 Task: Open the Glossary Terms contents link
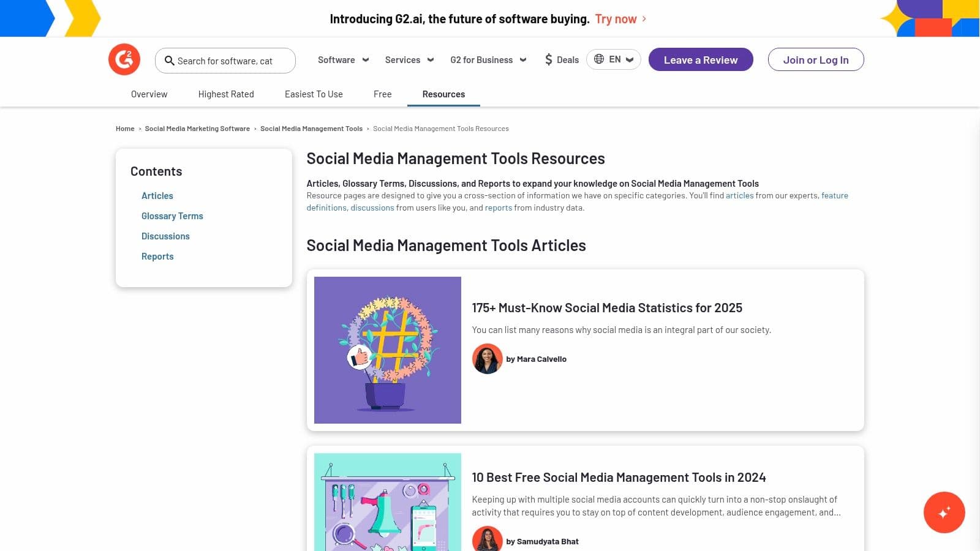[x=172, y=216]
